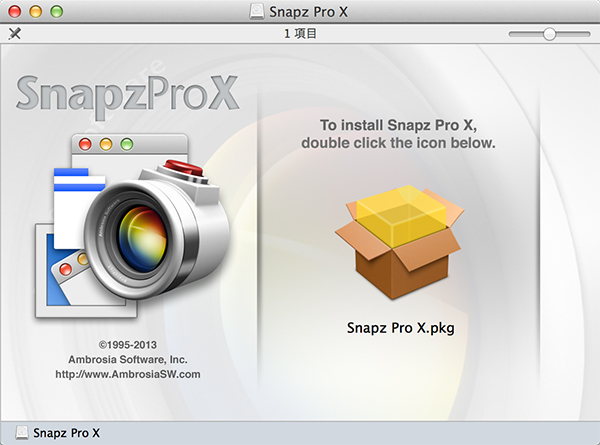Adjust the icon size slider knob

[549, 34]
